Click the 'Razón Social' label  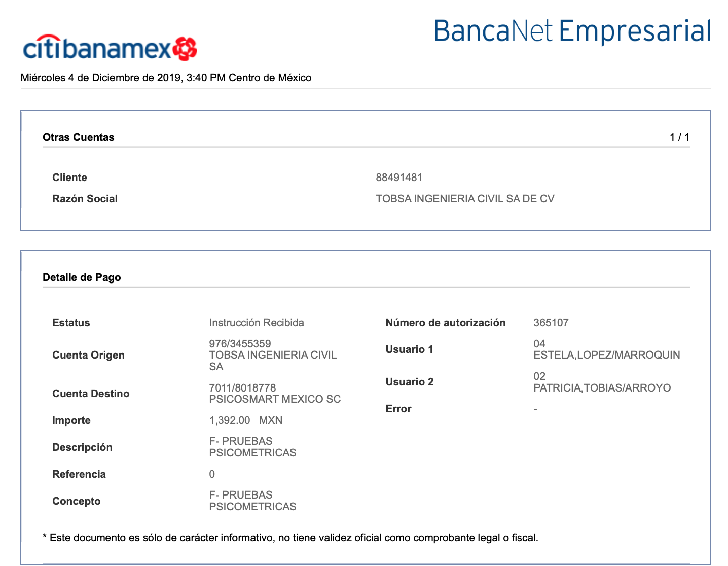pyautogui.click(x=85, y=199)
